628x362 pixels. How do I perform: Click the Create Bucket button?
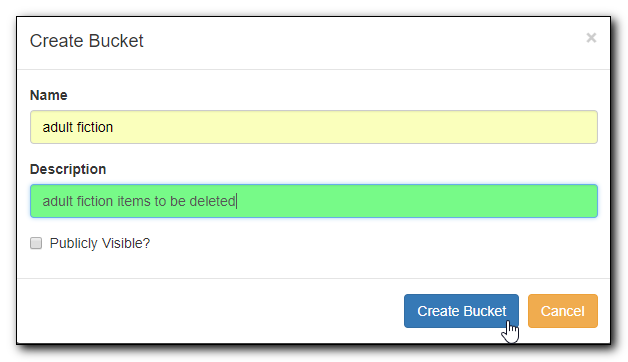point(461,311)
